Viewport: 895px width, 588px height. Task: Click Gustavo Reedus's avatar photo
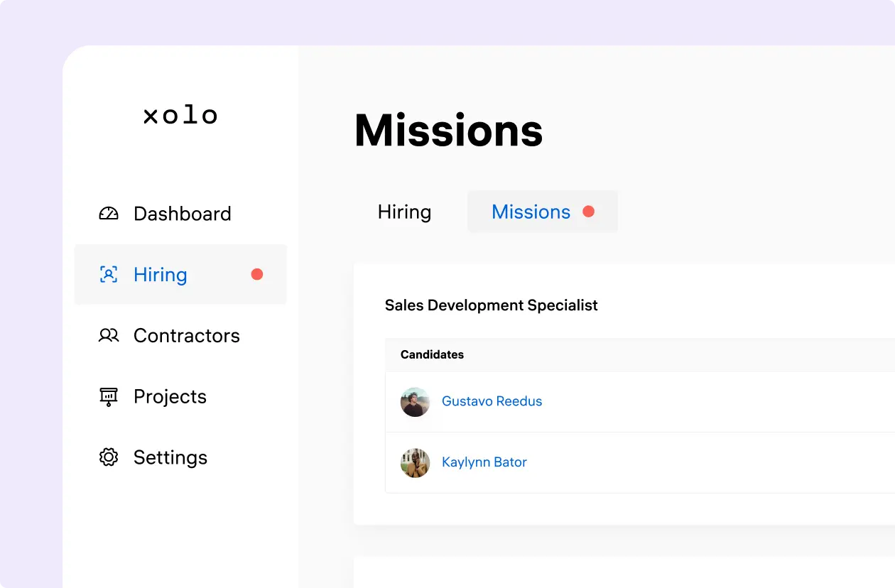(415, 401)
